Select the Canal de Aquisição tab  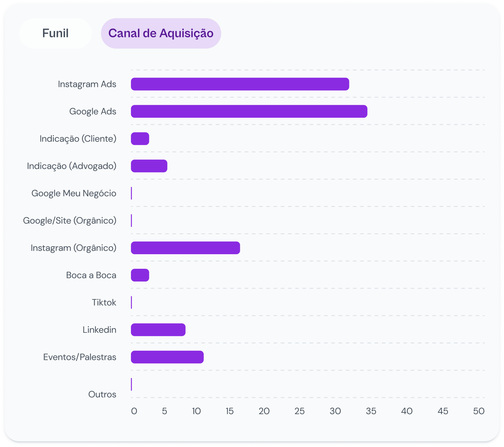[161, 33]
